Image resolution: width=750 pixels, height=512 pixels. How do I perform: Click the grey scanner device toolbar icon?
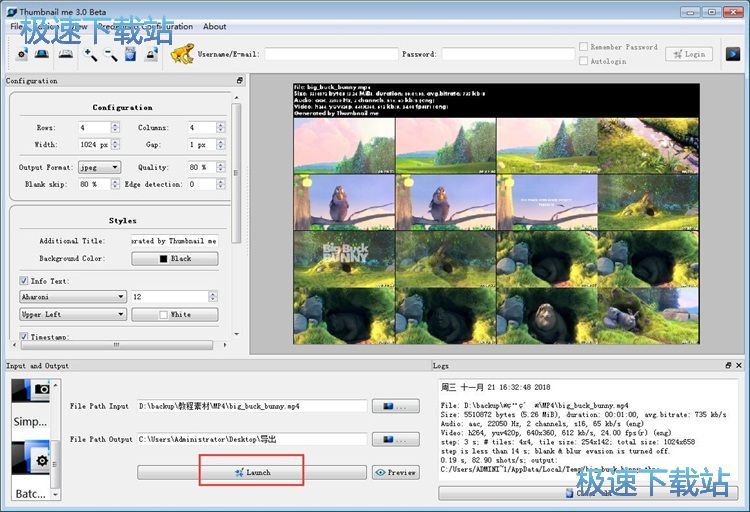(66, 54)
